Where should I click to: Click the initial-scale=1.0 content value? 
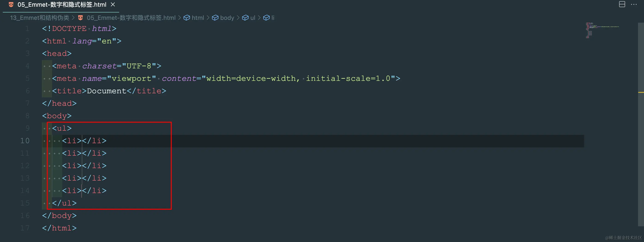click(x=348, y=79)
